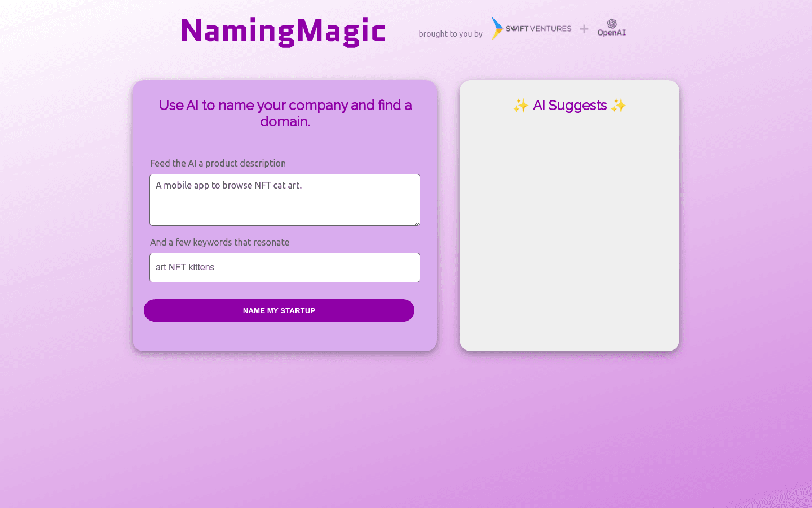Click the left sparkle emoji beside AI Suggests
The image size is (812, 508).
point(521,105)
